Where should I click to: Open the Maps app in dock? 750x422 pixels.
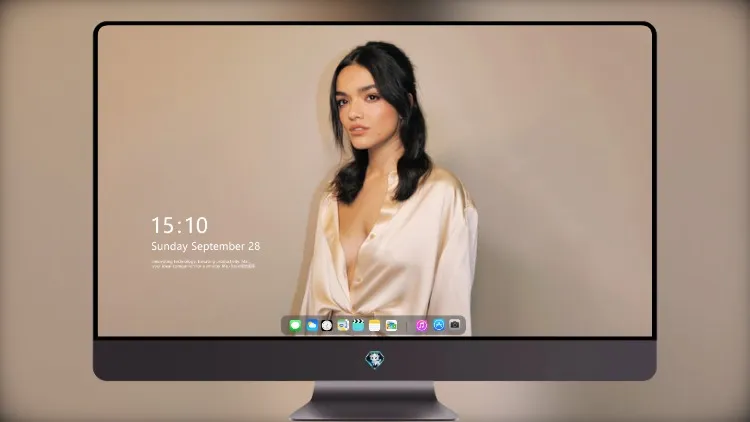click(342, 325)
